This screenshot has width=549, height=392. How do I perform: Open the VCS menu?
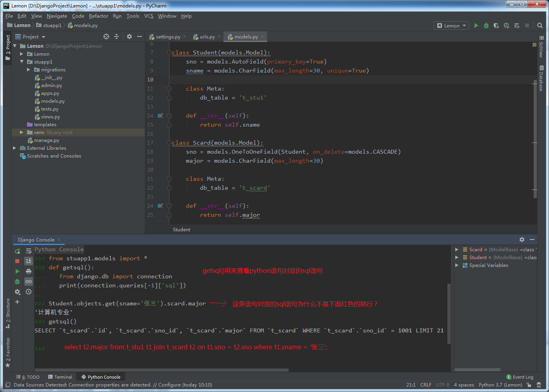pyautogui.click(x=149, y=16)
